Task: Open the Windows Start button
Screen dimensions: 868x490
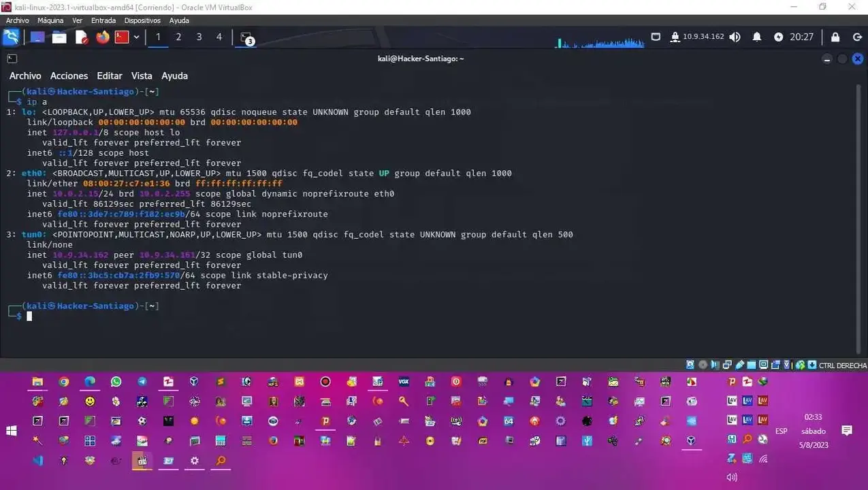Action: click(12, 431)
